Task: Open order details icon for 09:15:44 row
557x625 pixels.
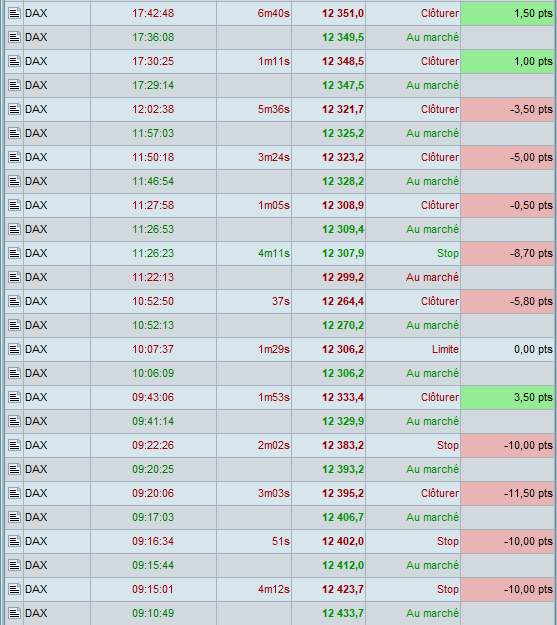Action: pos(14,565)
